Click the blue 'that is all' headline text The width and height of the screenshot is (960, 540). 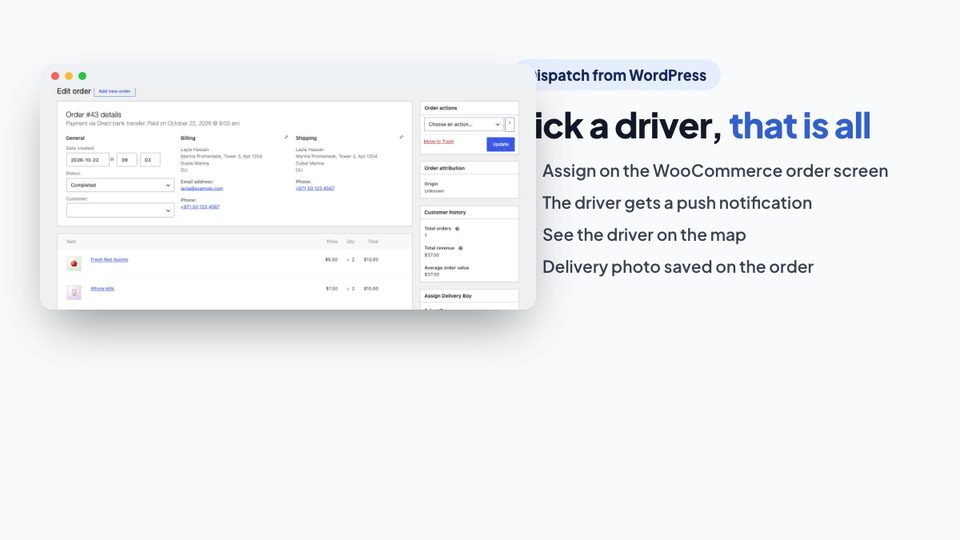coord(800,126)
